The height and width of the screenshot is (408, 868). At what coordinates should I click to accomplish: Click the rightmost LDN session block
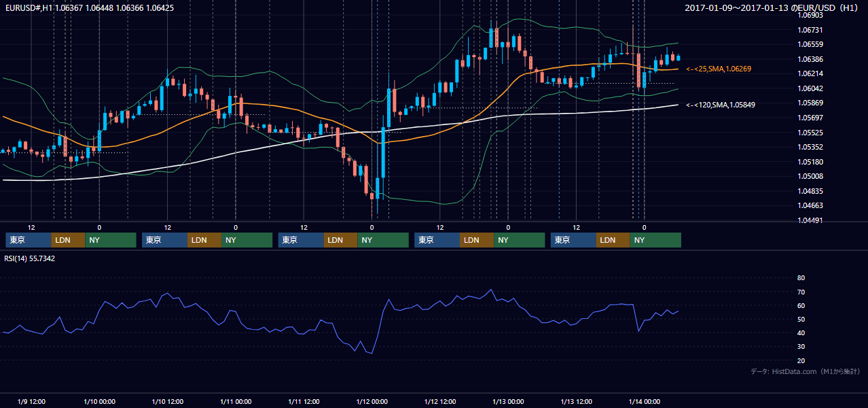[x=613, y=240]
